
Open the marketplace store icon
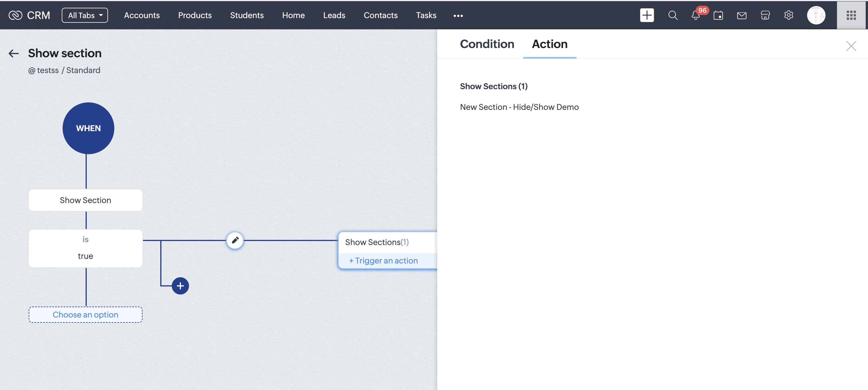pyautogui.click(x=765, y=16)
